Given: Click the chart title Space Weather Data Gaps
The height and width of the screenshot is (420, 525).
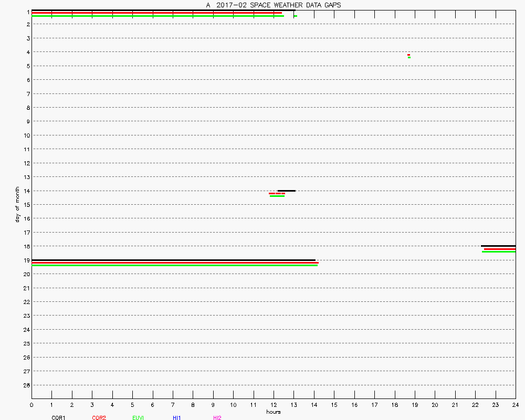Looking at the screenshot, I should click(x=273, y=5).
